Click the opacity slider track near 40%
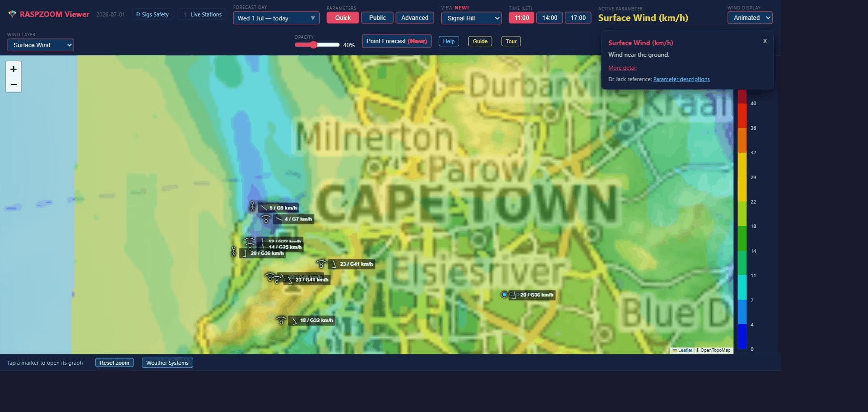The image size is (868, 412). point(317,45)
